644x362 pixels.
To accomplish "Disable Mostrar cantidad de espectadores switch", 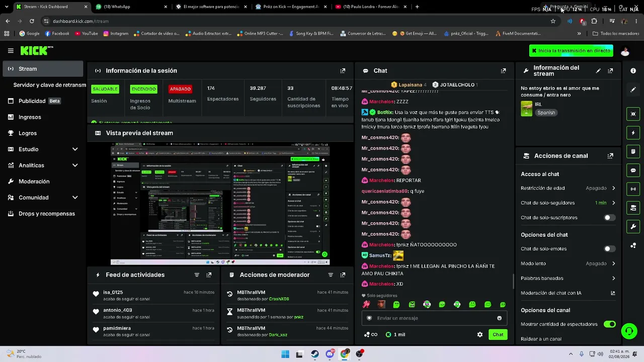I will pyautogui.click(x=609, y=324).
